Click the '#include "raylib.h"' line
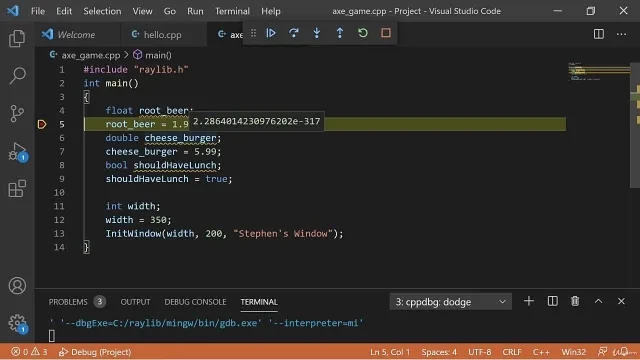 (136, 70)
